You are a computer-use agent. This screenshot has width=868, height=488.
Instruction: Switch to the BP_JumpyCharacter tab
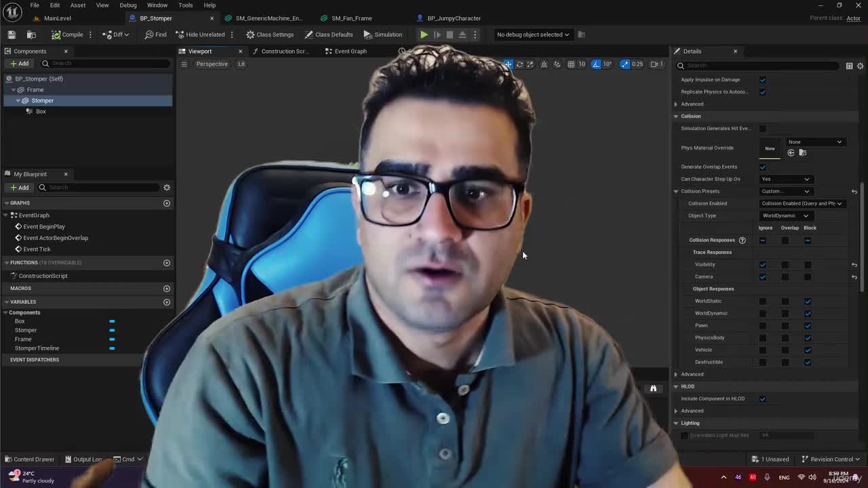[x=454, y=18]
